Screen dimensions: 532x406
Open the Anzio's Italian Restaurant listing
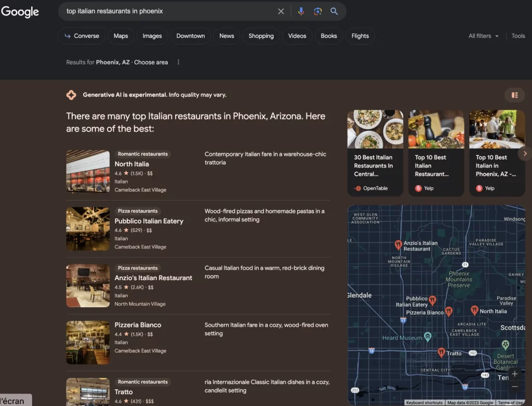click(x=153, y=278)
